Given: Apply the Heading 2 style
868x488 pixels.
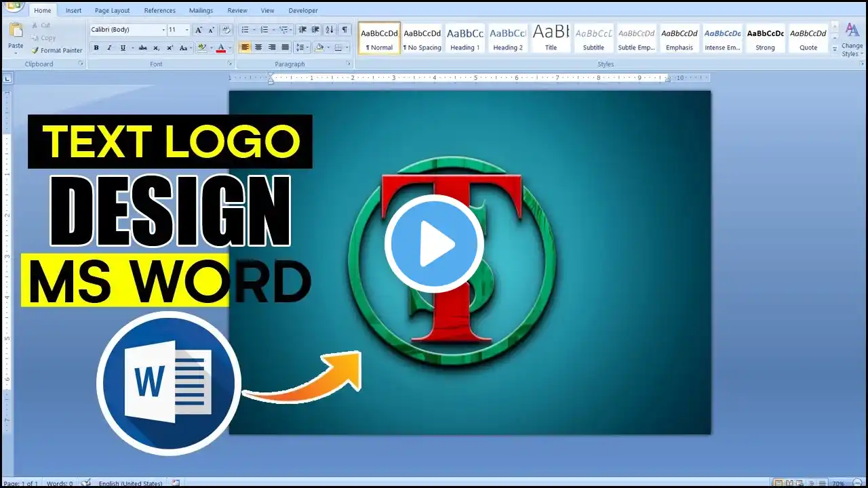Looking at the screenshot, I should point(508,38).
